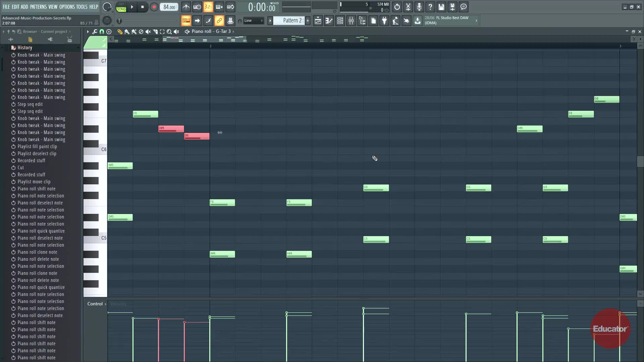
Task: Open the Channel rack view
Action: 340,21
